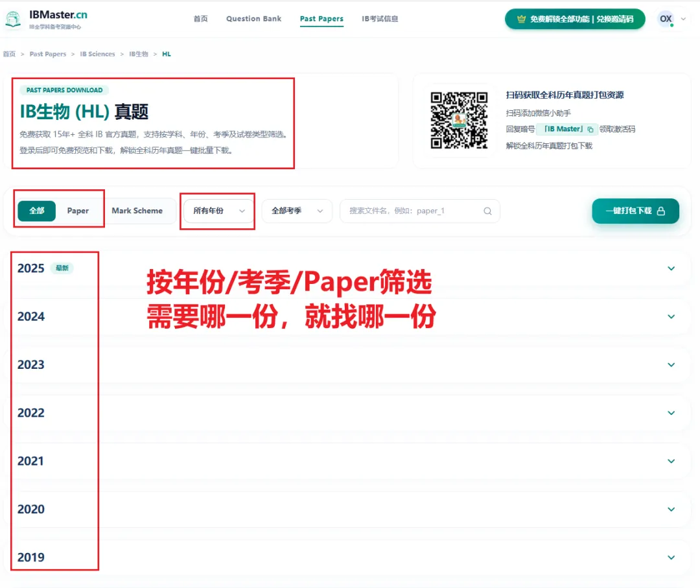Expand the 2024 year row chevron

[x=671, y=316]
